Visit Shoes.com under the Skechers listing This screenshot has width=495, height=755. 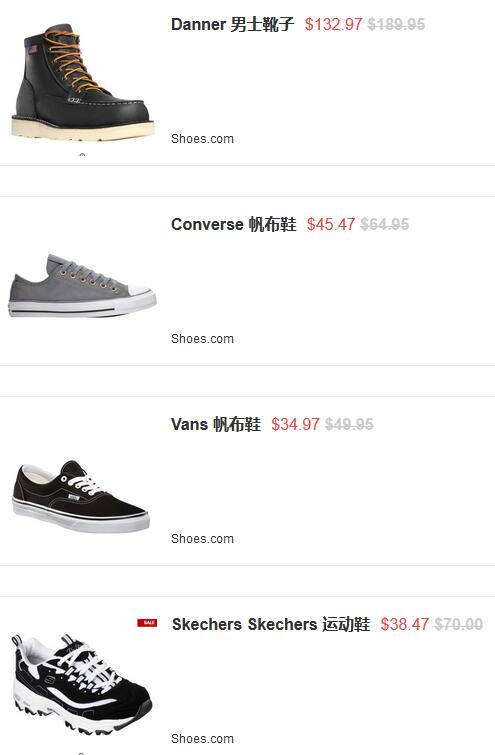click(x=202, y=738)
